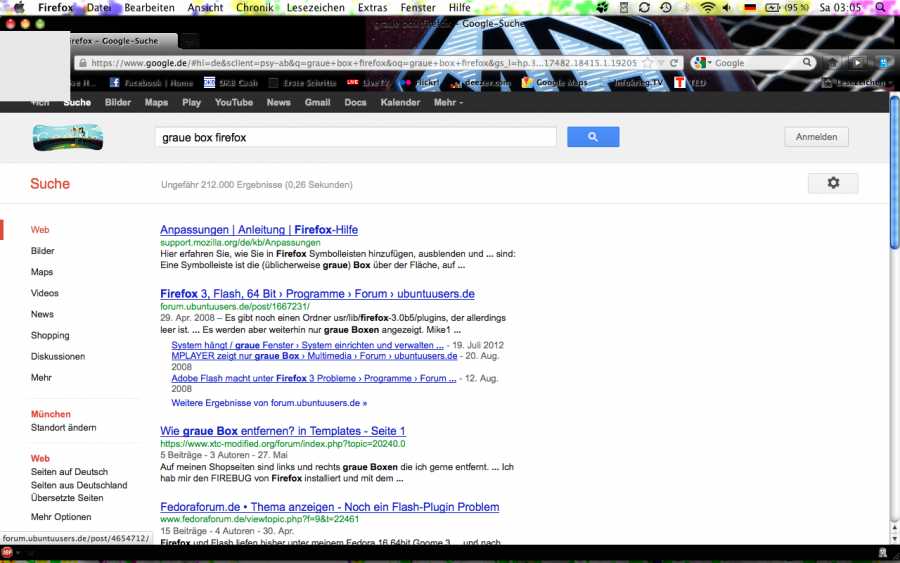Click the blue Google search magnifier button
The width and height of the screenshot is (900, 563).
(x=593, y=137)
